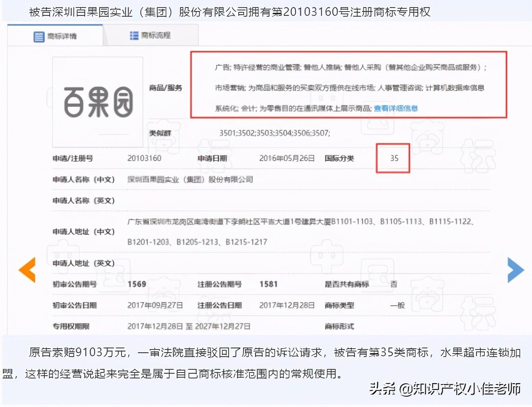532x407 pixels.
Task: Click the 申请/注册号 label
Action: point(73,158)
